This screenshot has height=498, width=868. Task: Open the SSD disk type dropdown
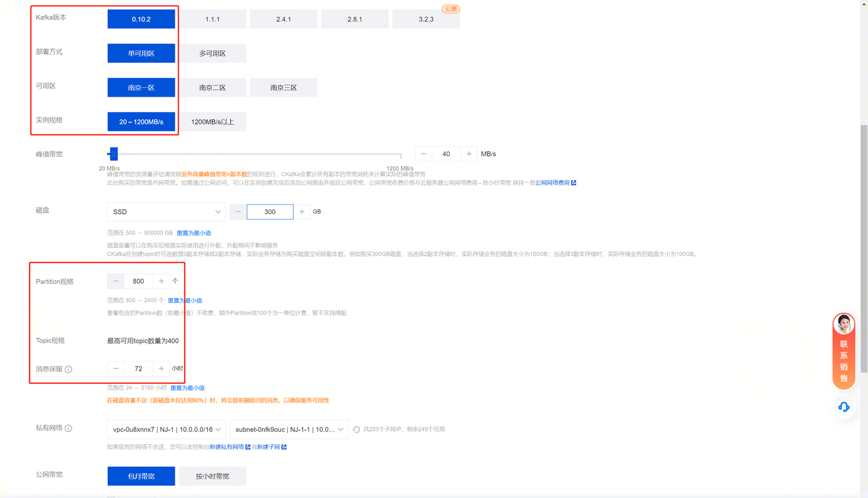pyautogui.click(x=166, y=212)
